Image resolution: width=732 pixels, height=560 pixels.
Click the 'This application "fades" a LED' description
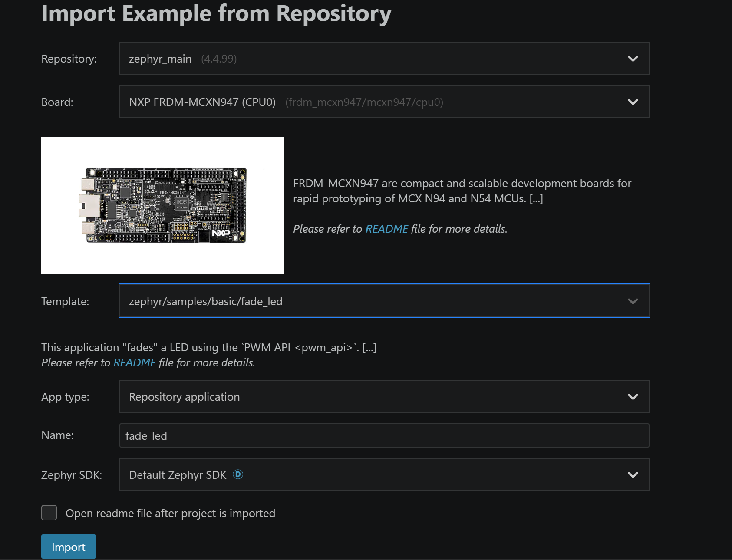pos(209,347)
